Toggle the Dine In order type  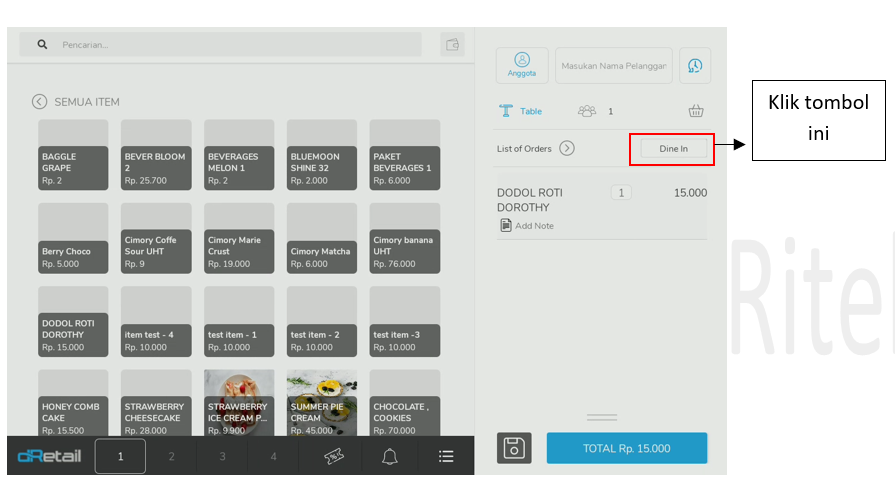coord(673,148)
